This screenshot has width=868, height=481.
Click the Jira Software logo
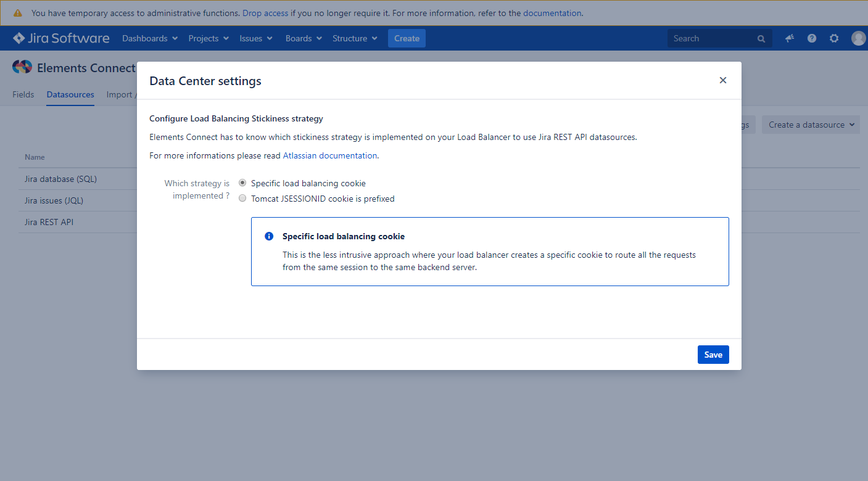(61, 38)
